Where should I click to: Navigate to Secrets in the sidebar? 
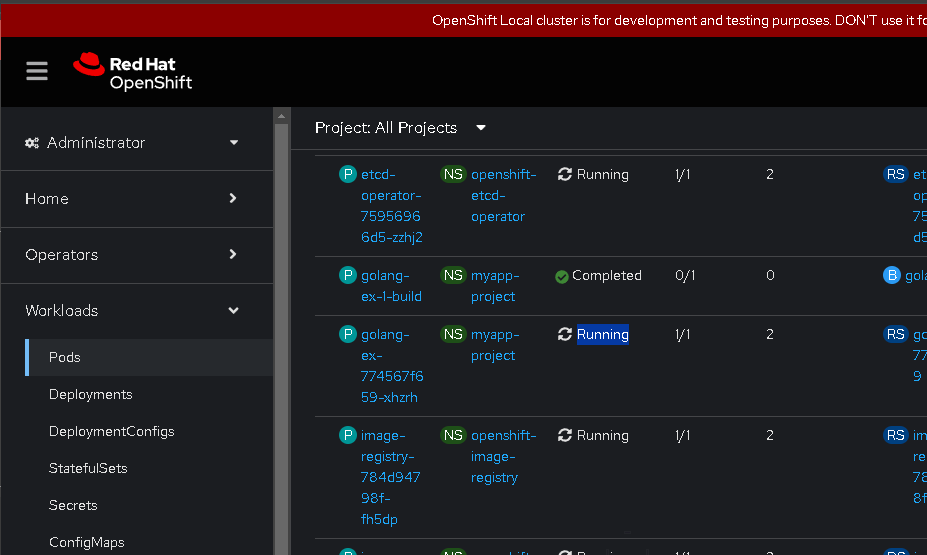[x=73, y=505]
